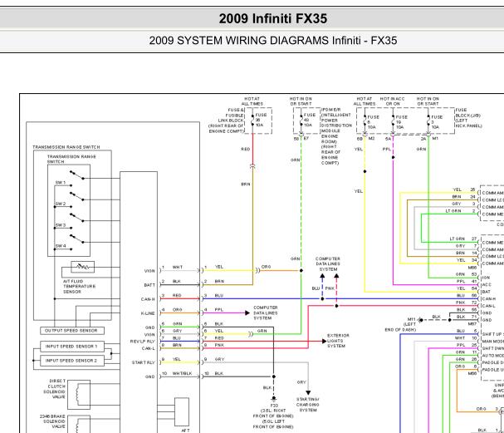Click the 'COMPUTER DATA LINES SYSTEM' label beside the PPL wire arrow
The image size is (504, 433).
[x=266, y=313]
